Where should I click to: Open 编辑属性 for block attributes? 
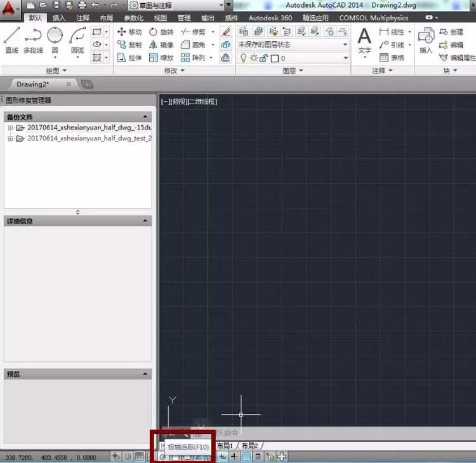457,58
